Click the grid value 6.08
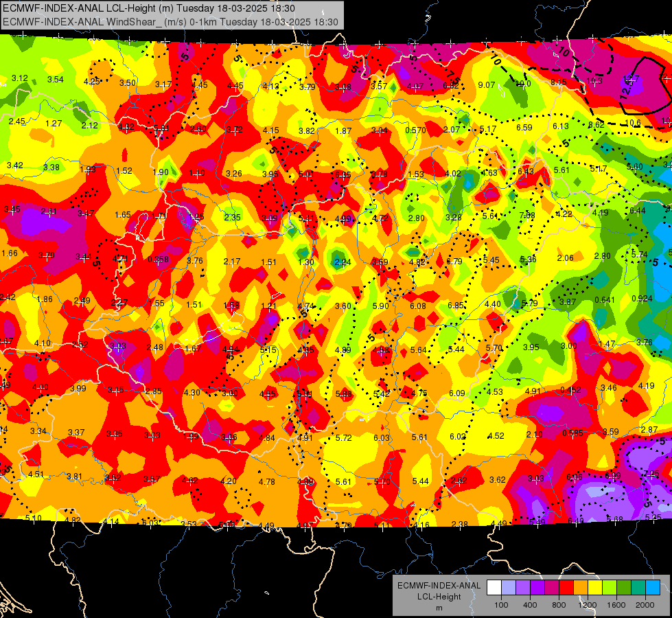 point(418,306)
